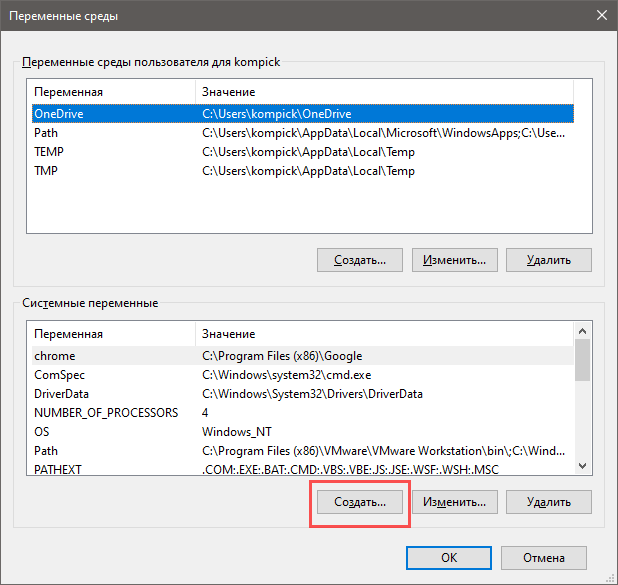Delete selected system variable with Удалить

tap(549, 502)
